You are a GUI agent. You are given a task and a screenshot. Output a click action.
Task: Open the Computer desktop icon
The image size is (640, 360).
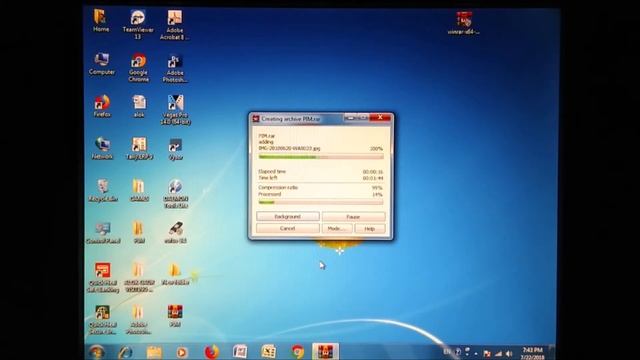click(x=102, y=64)
